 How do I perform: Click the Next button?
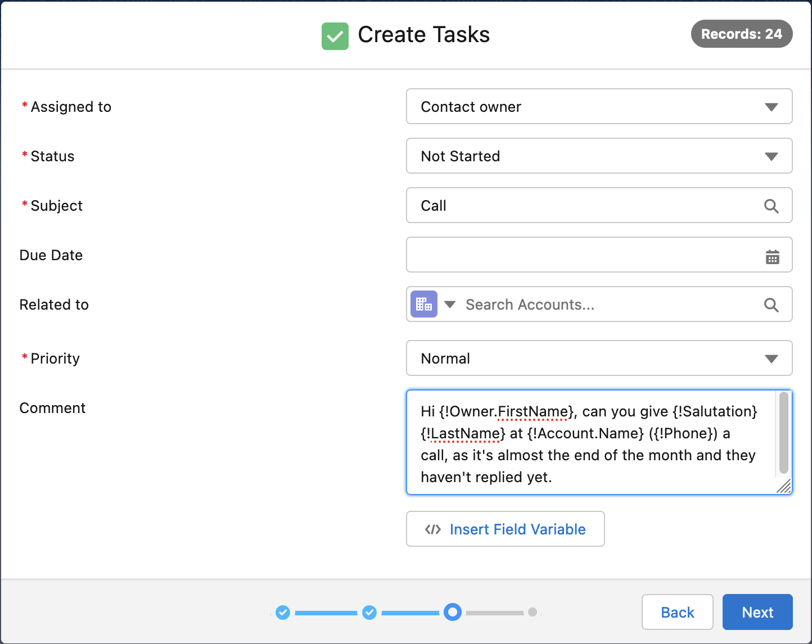[757, 612]
